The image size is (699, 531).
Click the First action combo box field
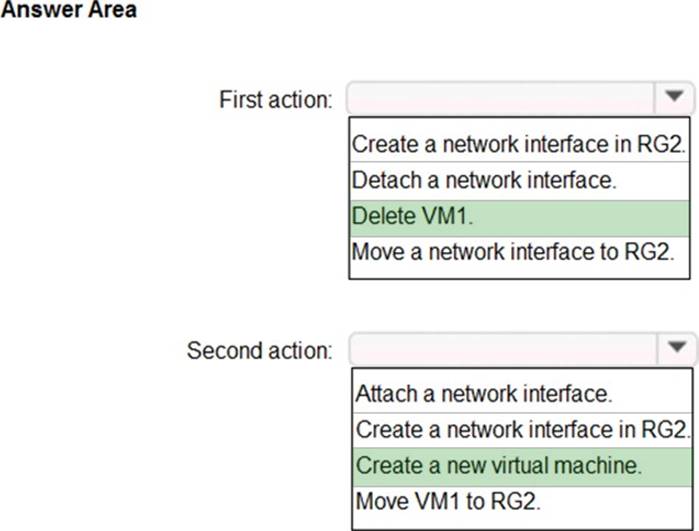pos(500,98)
